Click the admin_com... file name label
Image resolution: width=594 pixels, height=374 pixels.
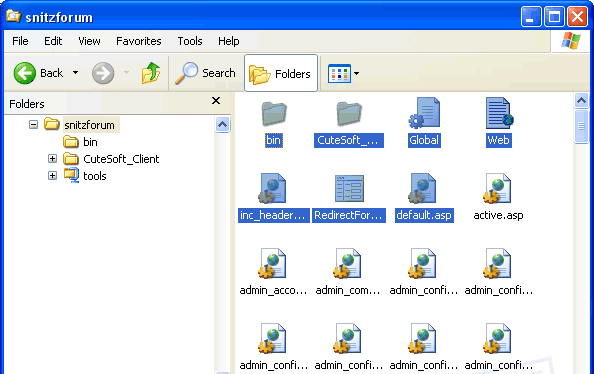pyautogui.click(x=347, y=290)
